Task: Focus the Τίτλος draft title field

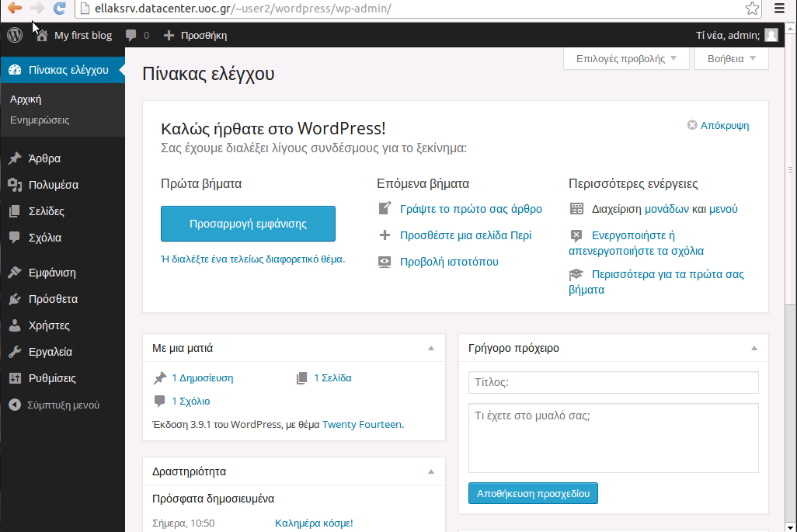Action: coord(614,383)
